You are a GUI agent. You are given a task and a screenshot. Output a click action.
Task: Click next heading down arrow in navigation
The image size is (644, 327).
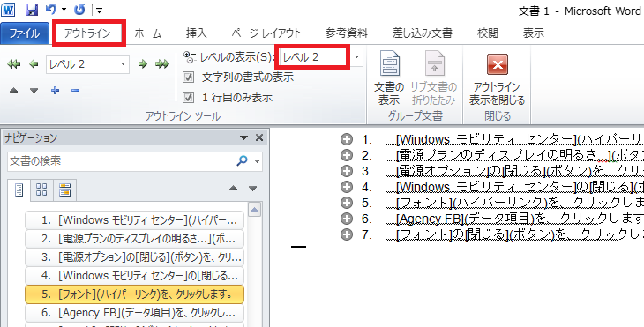(x=252, y=189)
